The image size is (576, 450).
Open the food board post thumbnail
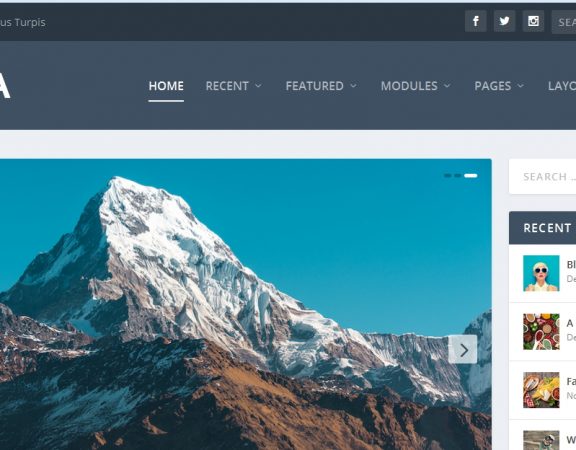click(x=541, y=390)
